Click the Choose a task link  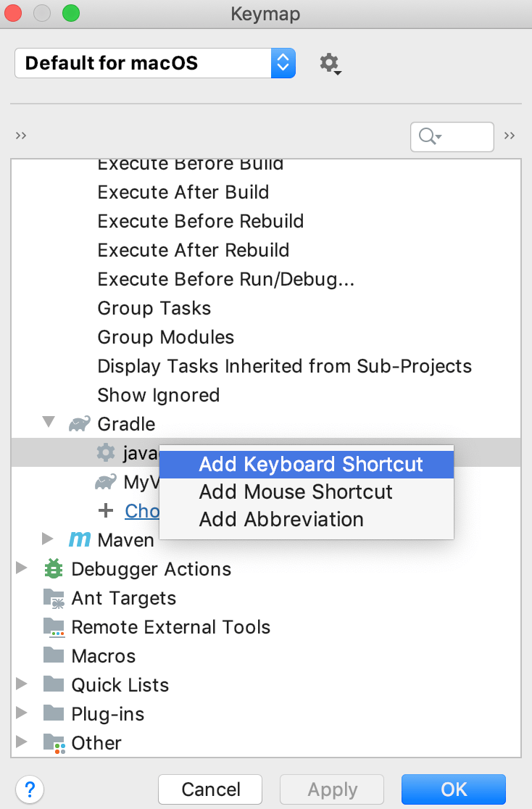tap(142, 511)
